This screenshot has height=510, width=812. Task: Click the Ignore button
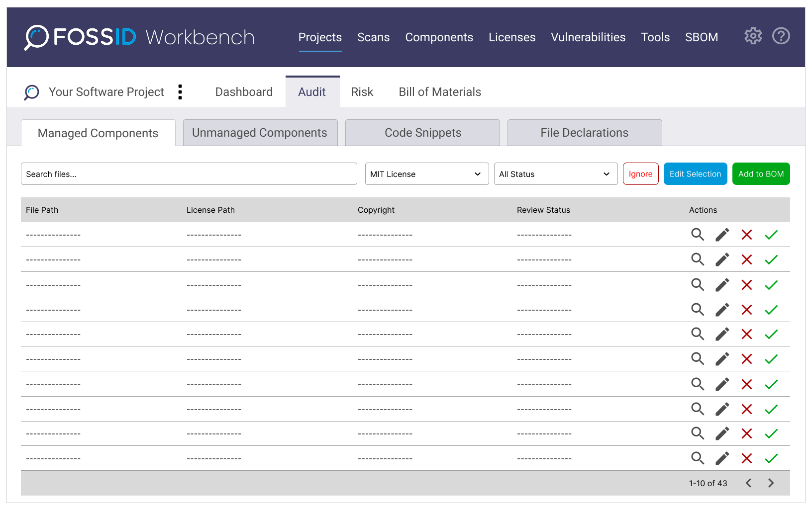click(640, 174)
